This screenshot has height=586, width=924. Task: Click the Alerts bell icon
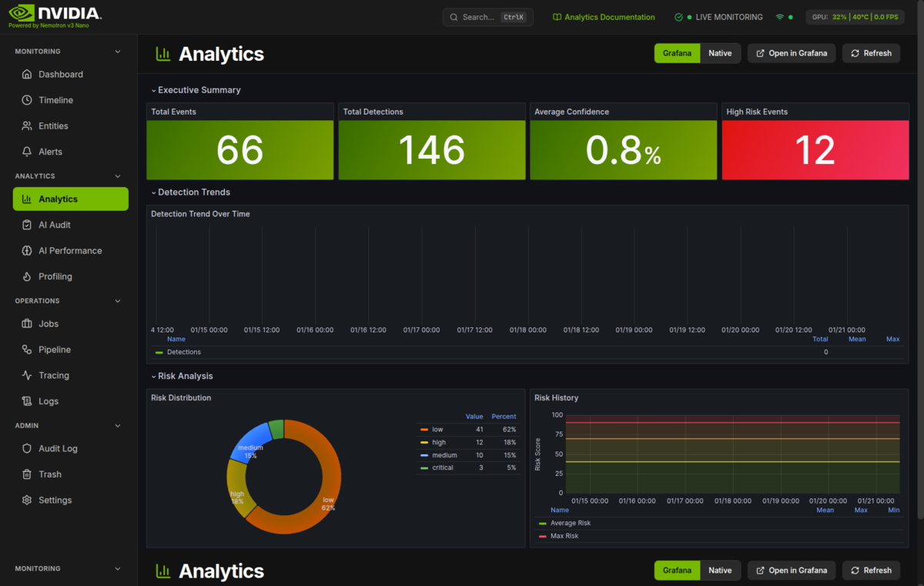(x=27, y=151)
